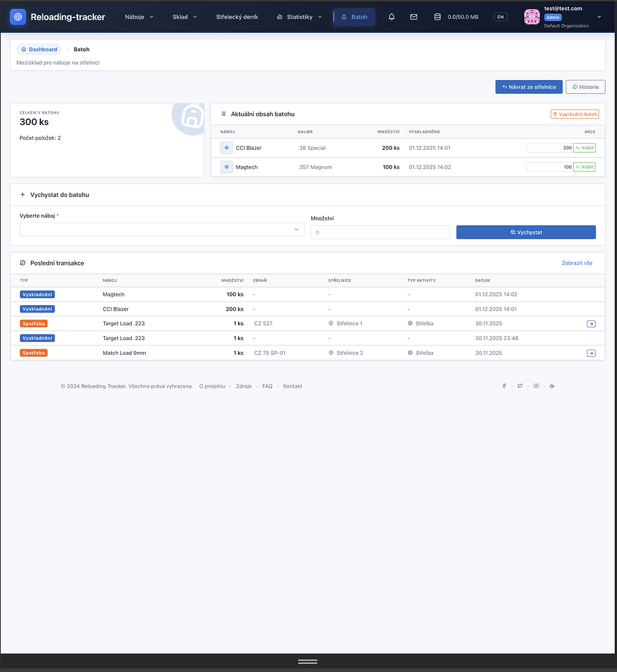Click the CCI Blazer row ammo icon
Image resolution: width=617 pixels, height=672 pixels.
pos(227,148)
